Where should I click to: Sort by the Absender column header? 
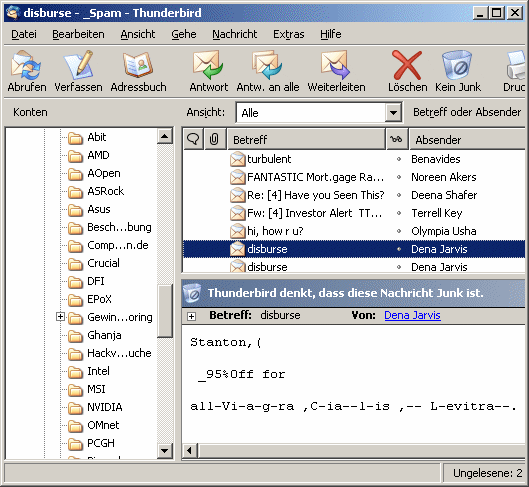coord(467,139)
